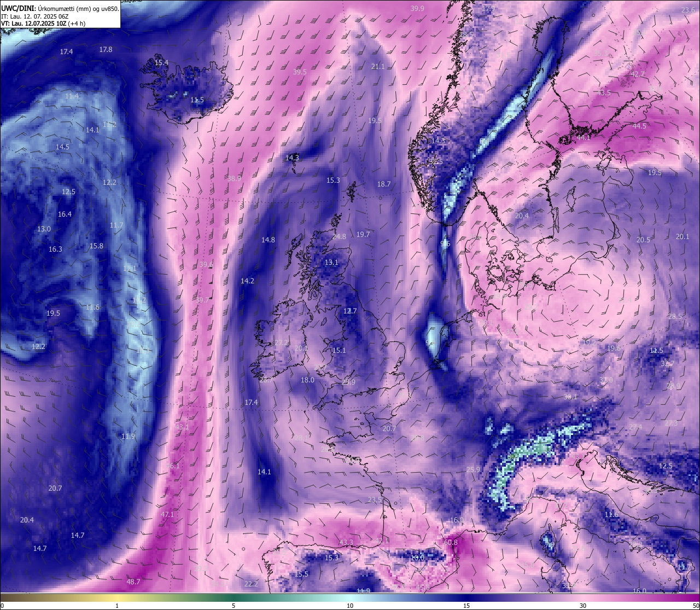Click the 22.2 value at the bottom

point(251,584)
